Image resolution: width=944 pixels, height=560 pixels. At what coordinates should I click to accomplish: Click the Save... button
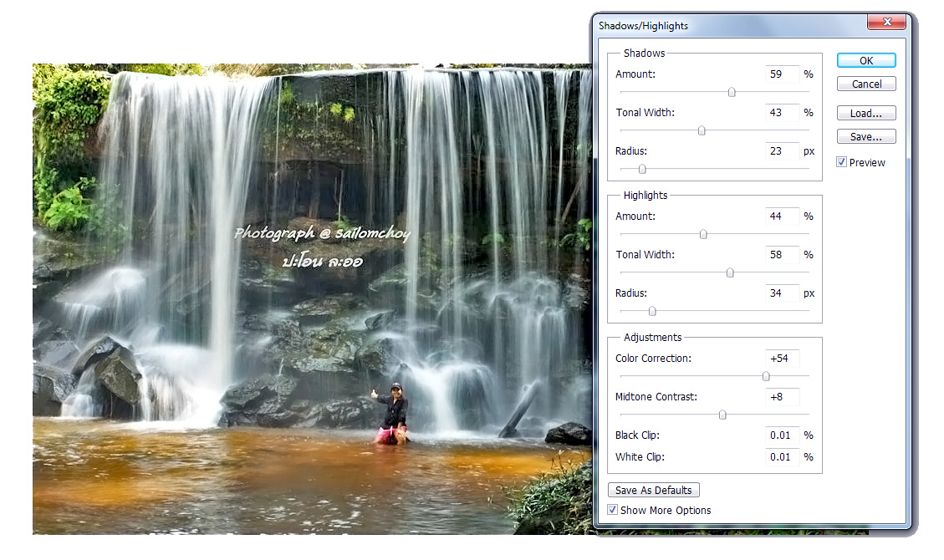point(866,136)
